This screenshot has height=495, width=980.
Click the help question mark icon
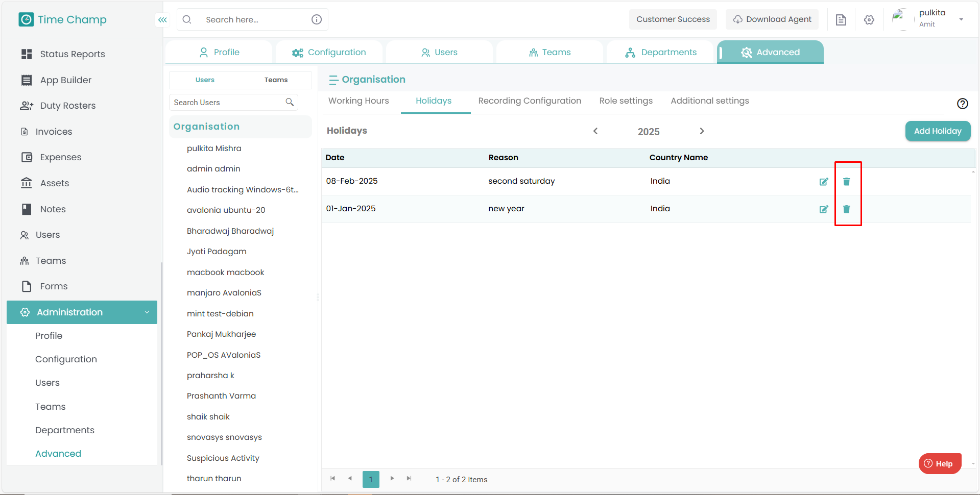coord(962,104)
